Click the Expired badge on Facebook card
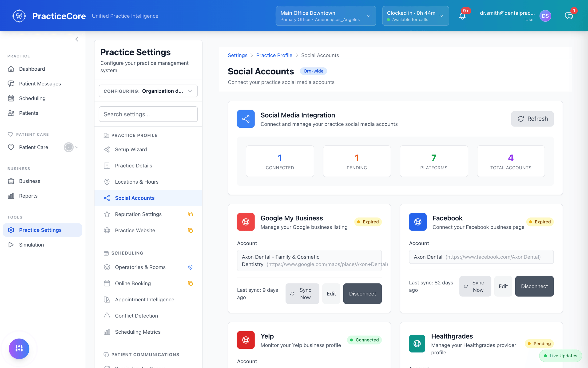Image resolution: width=588 pixels, height=368 pixels. (540, 222)
